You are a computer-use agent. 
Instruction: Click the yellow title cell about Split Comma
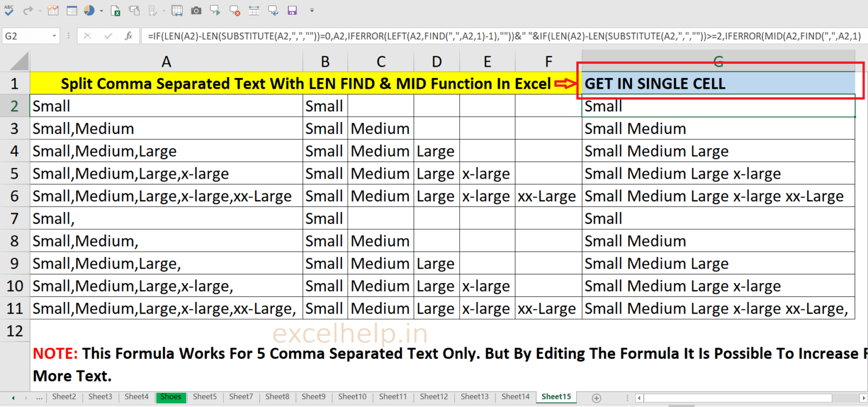pos(306,84)
